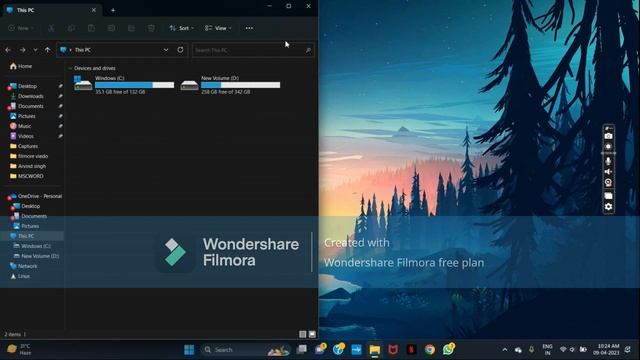This screenshot has width=640, height=360.
Task: Switch to large icons view in status bar
Action: click(312, 334)
